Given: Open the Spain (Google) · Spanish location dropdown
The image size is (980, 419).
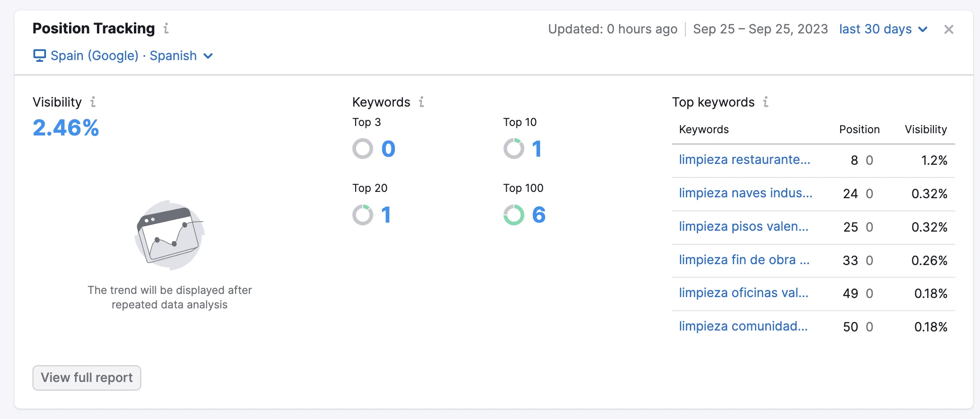Looking at the screenshot, I should (x=123, y=56).
